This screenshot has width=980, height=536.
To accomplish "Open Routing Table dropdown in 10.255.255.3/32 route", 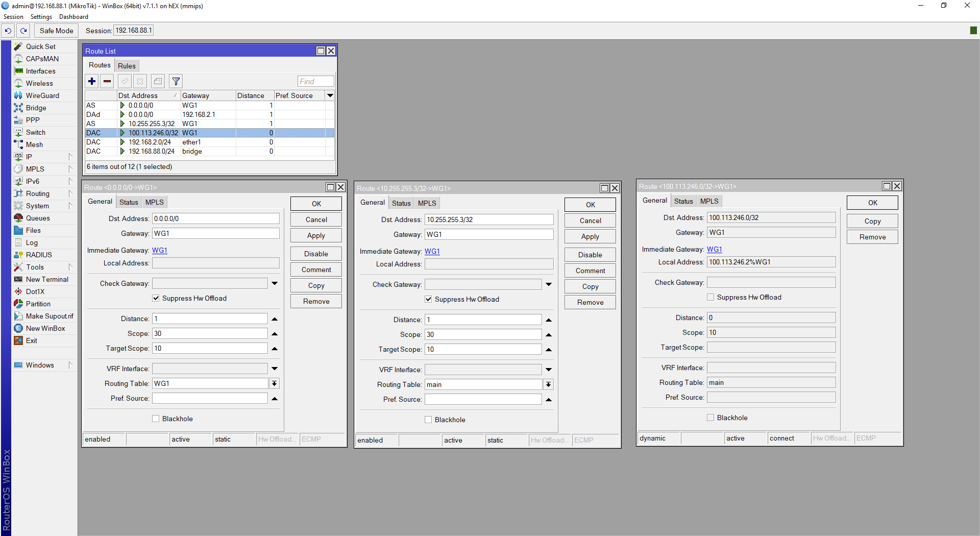I will click(548, 384).
